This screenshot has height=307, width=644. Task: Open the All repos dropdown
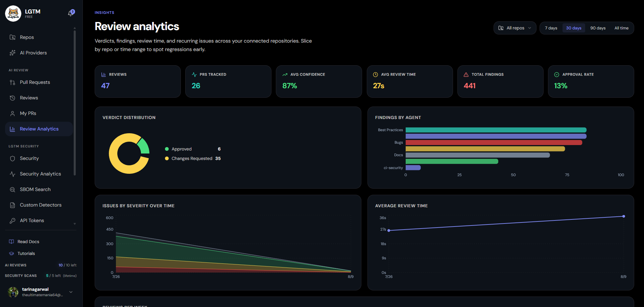pos(515,28)
